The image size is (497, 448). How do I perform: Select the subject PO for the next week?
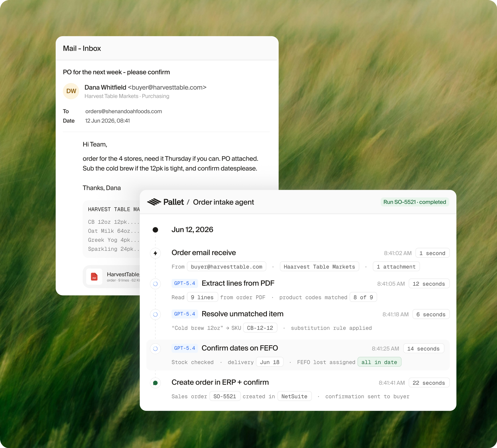(116, 72)
